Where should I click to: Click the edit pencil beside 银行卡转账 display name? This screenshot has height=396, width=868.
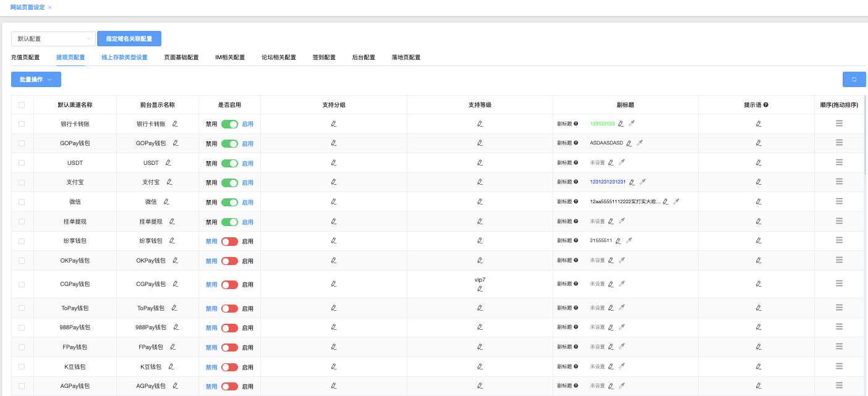tap(175, 124)
